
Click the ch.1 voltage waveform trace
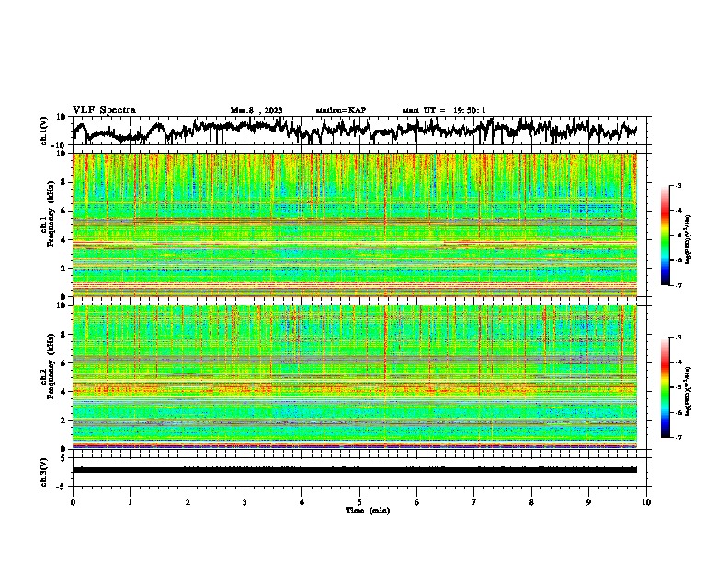coord(354,130)
